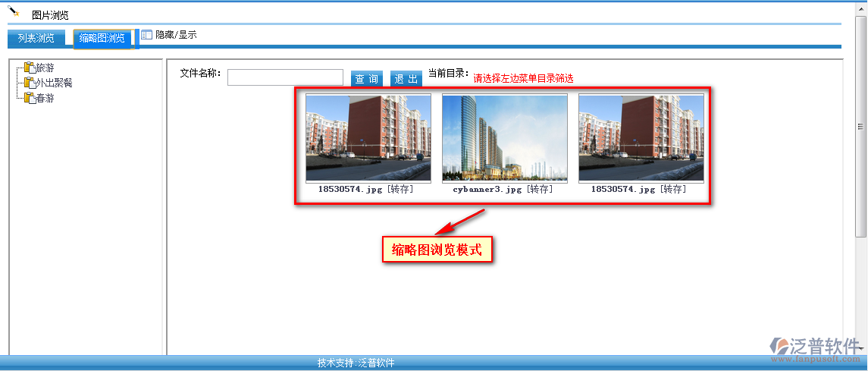This screenshot has height=371, width=868.
Task: Open the 外出聚餐 folder icon in tree
Action: click(x=30, y=83)
